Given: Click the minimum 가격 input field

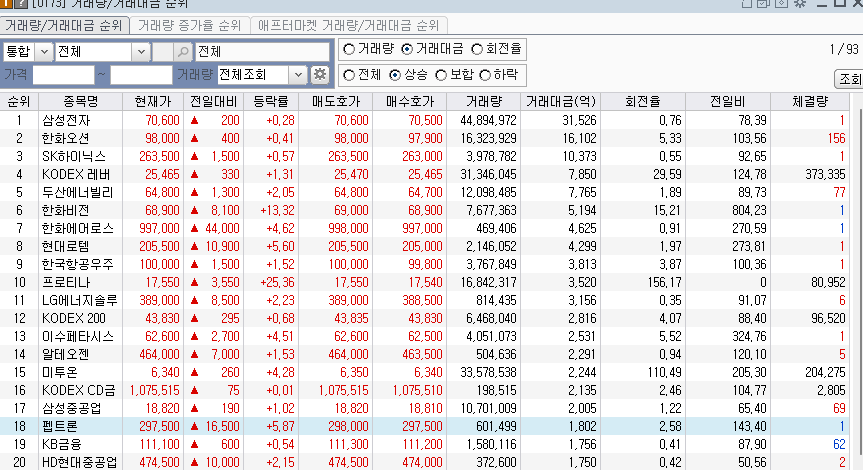Looking at the screenshot, I should (63, 75).
